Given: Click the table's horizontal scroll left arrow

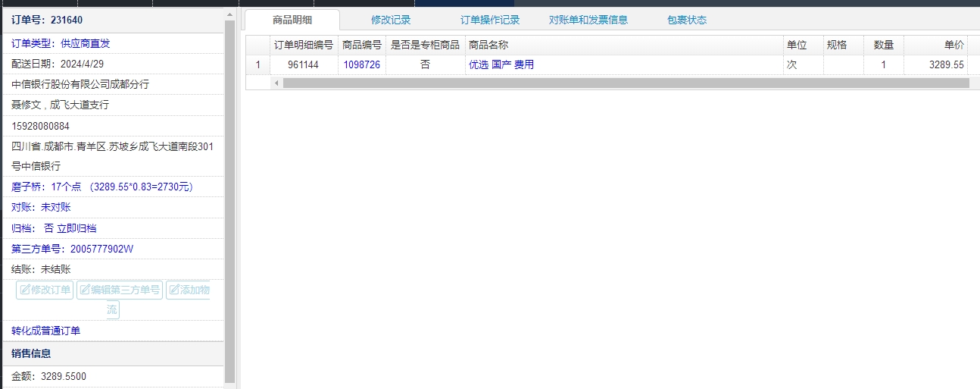Looking at the screenshot, I should [x=277, y=83].
